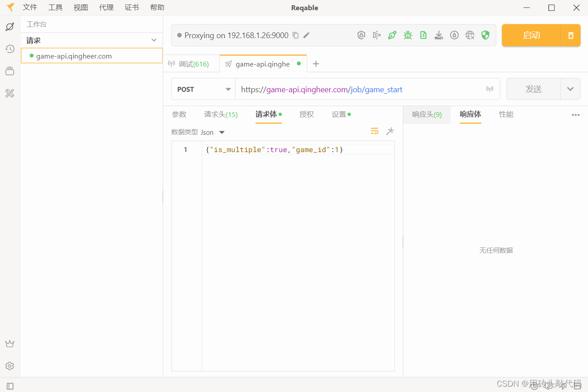Collapse the 请求 section chevron

click(154, 40)
